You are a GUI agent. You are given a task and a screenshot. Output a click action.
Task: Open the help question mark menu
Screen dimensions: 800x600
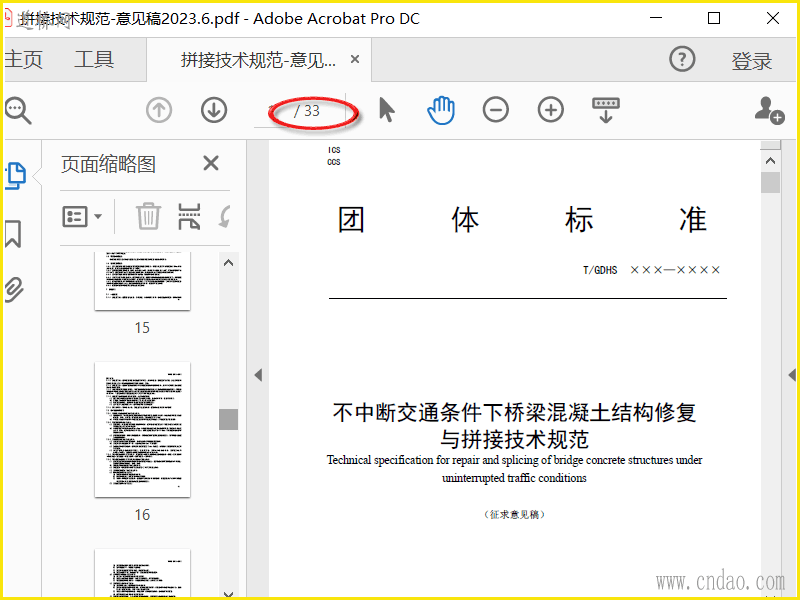(x=682, y=59)
